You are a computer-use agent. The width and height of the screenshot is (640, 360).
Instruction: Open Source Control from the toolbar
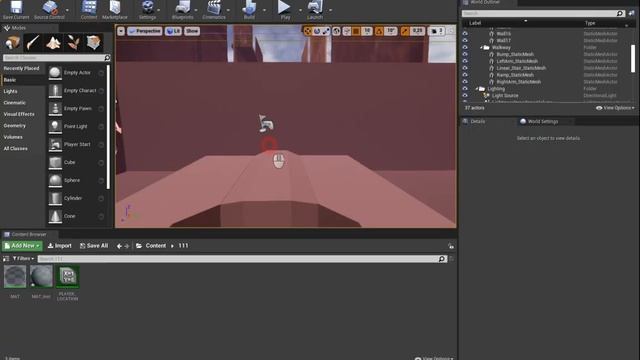tap(49, 9)
